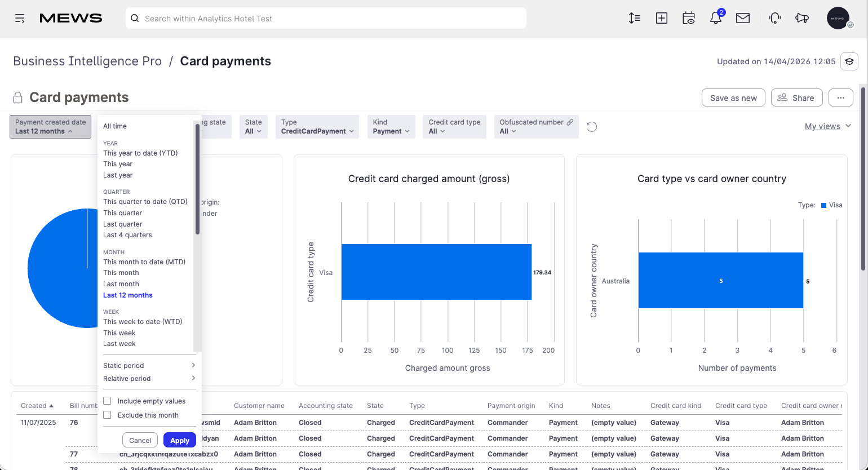Click the Payment origin column header
The height and width of the screenshot is (470, 868).
point(511,405)
